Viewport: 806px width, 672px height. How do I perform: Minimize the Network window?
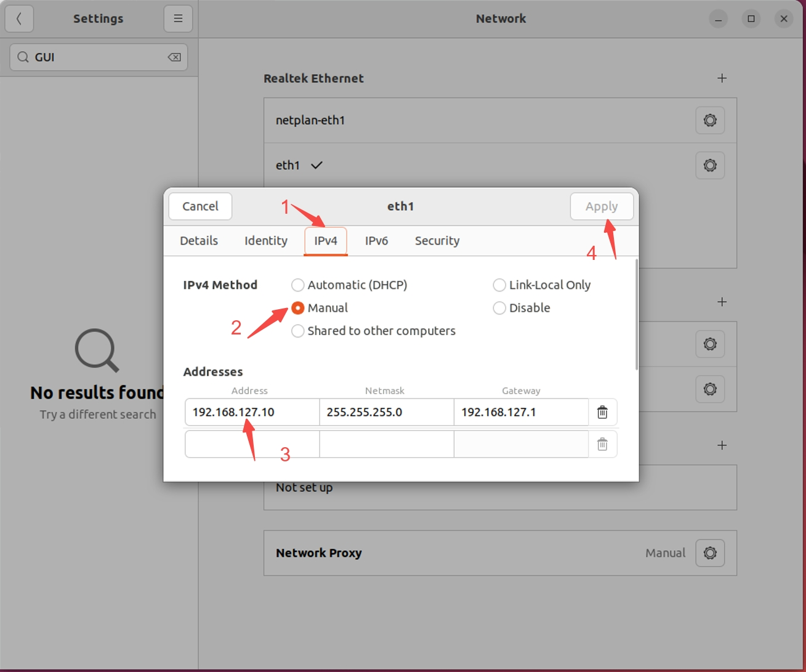pos(719,18)
